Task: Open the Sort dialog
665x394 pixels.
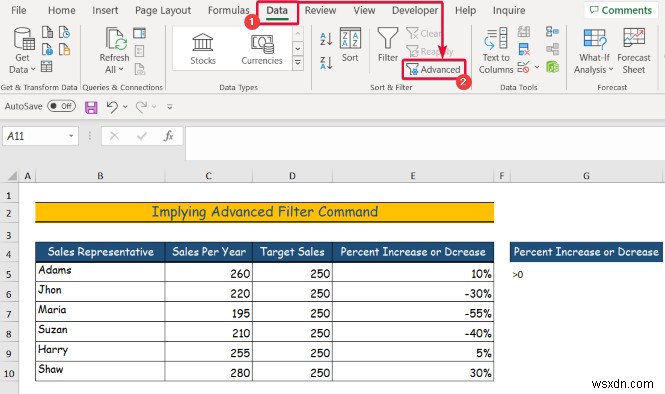Action: pos(350,45)
